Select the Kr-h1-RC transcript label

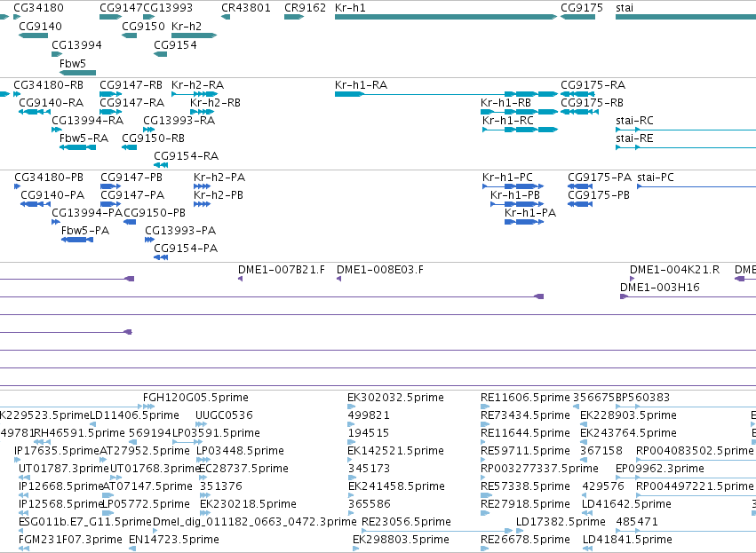pyautogui.click(x=507, y=121)
